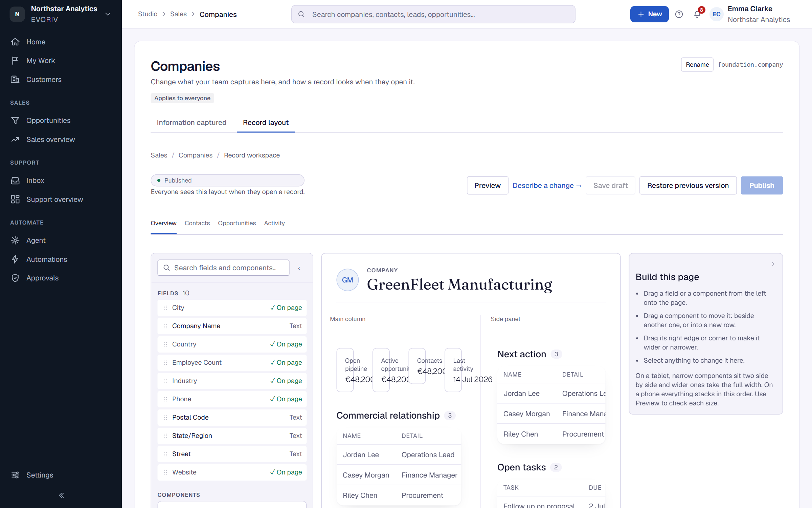Open the help question mark icon
This screenshot has height=508, width=812.
pos(679,14)
